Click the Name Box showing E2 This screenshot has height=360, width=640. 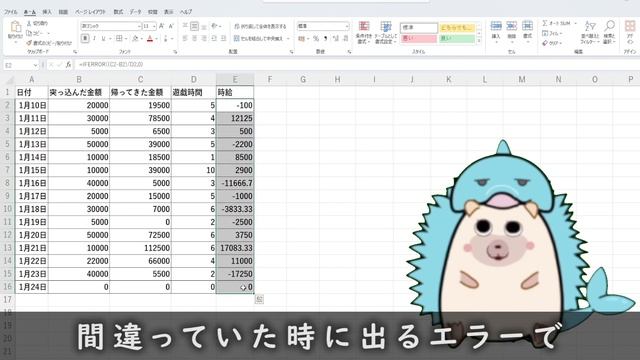point(20,65)
